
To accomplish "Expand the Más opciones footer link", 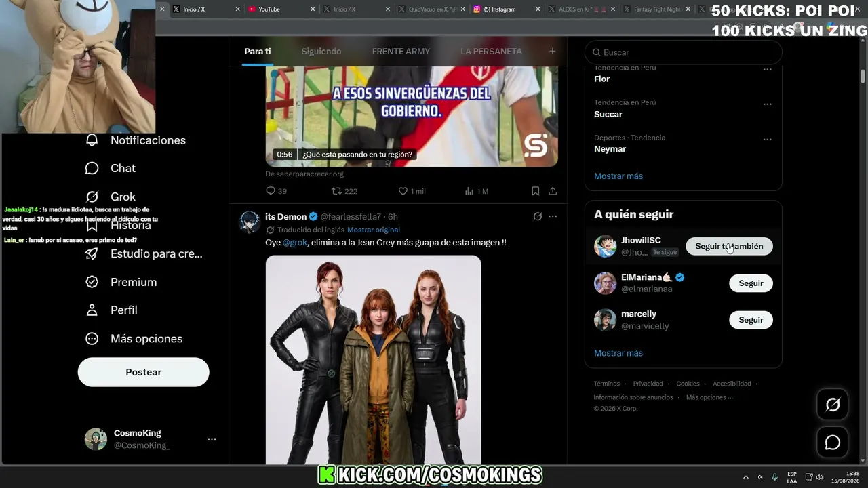I will coord(709,397).
